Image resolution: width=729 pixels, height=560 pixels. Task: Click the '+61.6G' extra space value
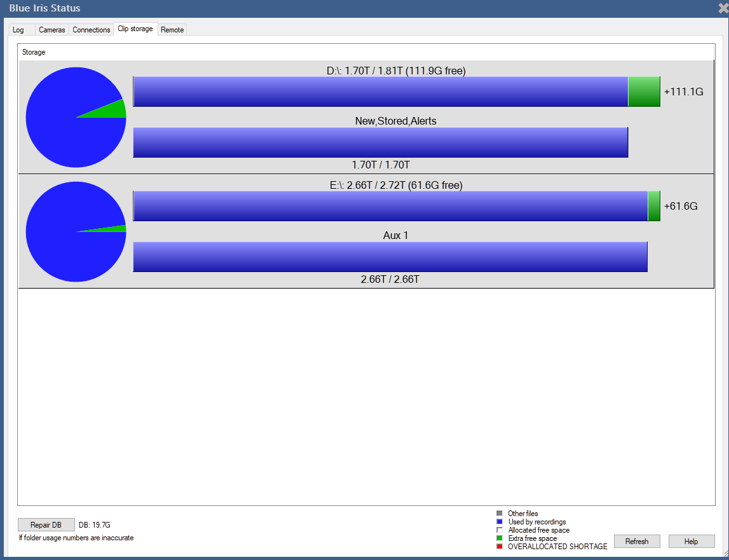point(681,206)
